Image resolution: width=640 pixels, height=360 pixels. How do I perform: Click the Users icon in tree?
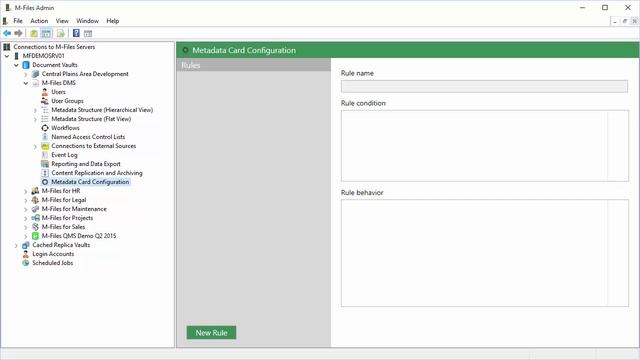pyautogui.click(x=45, y=92)
